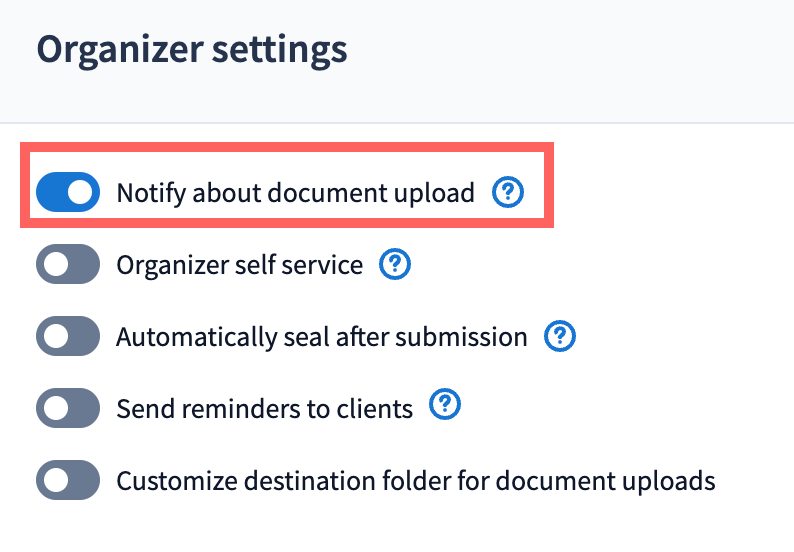
Task: Click help icon beside Organizer self service
Action: [396, 265]
